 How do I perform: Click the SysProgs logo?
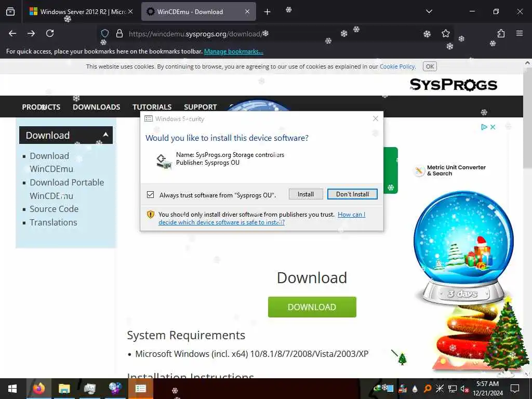point(453,85)
